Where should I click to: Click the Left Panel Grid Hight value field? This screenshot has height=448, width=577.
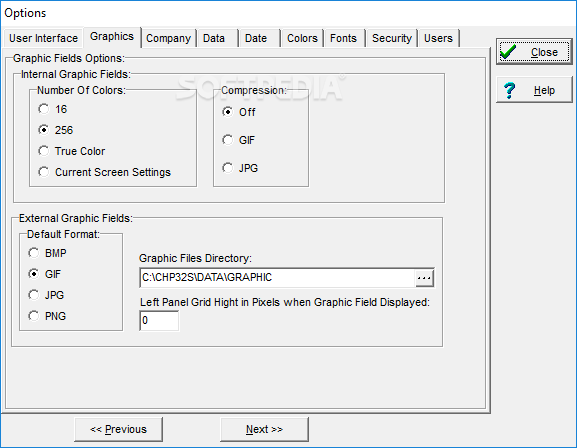159,321
